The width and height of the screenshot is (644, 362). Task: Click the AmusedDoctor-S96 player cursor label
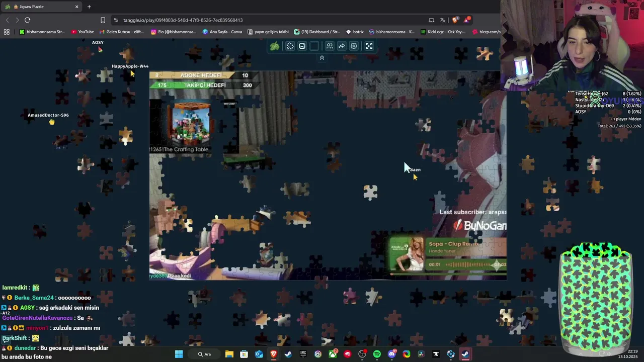(48, 115)
